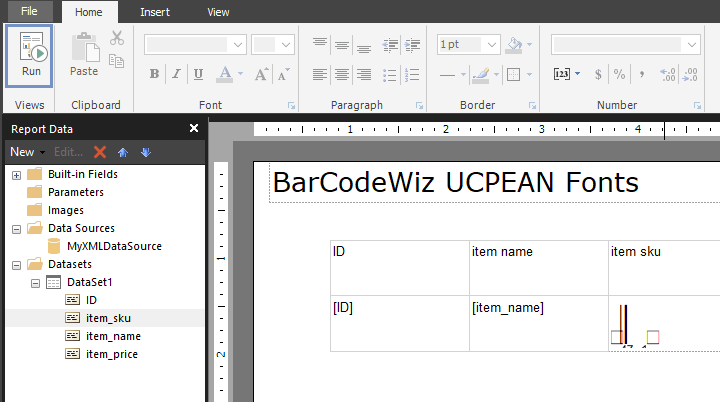
Task: Run the report preview
Action: pyautogui.click(x=29, y=56)
